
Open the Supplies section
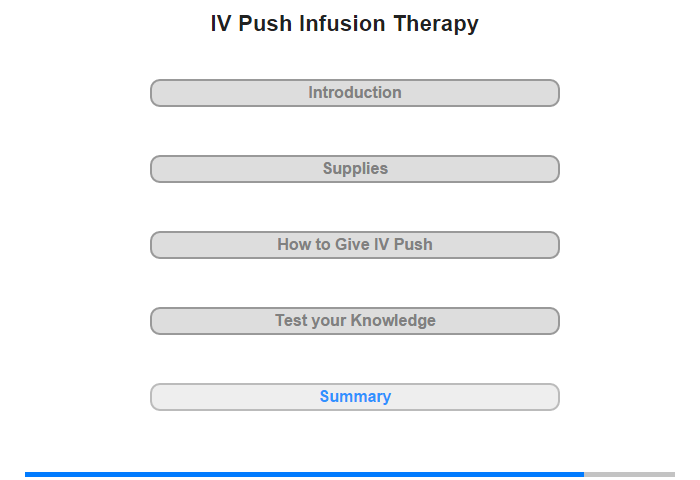coord(354,169)
